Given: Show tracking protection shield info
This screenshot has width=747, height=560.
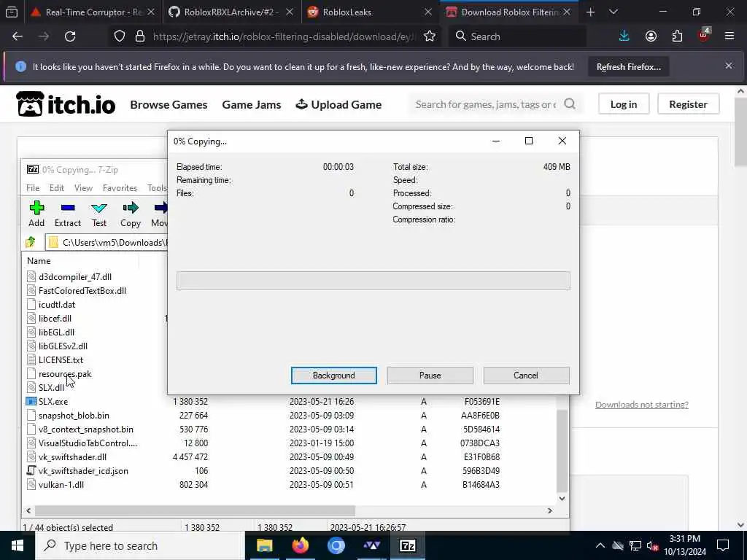Looking at the screenshot, I should pos(120,36).
